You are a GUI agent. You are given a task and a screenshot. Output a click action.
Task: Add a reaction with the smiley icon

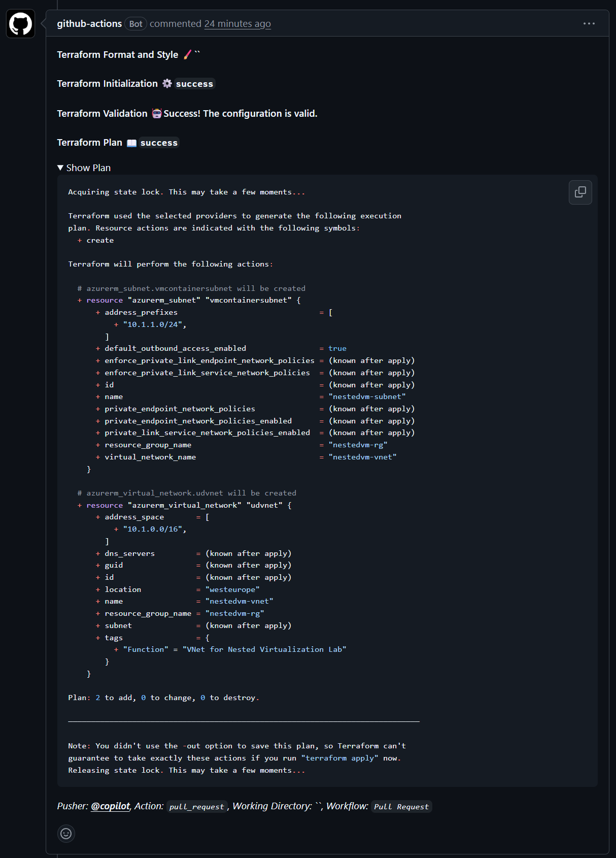(x=66, y=834)
